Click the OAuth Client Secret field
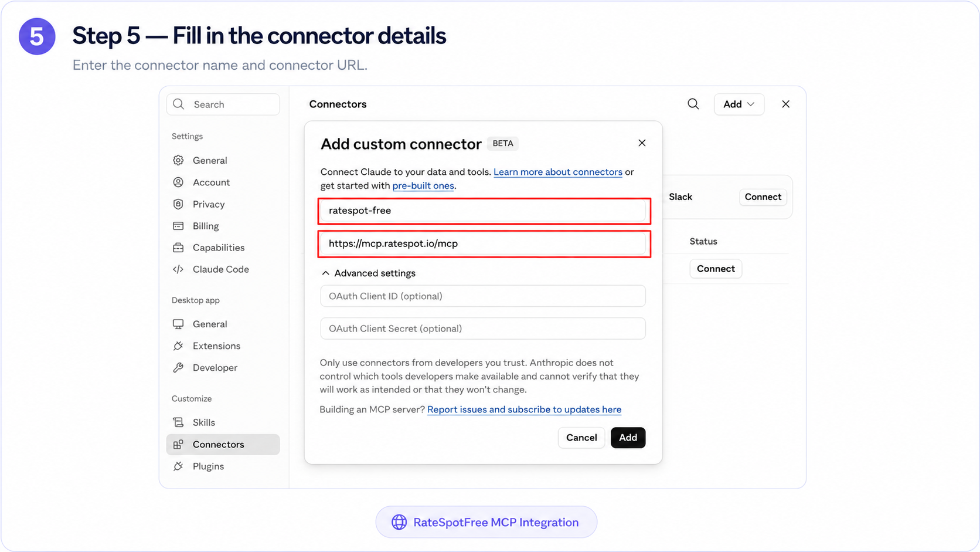 (x=483, y=329)
